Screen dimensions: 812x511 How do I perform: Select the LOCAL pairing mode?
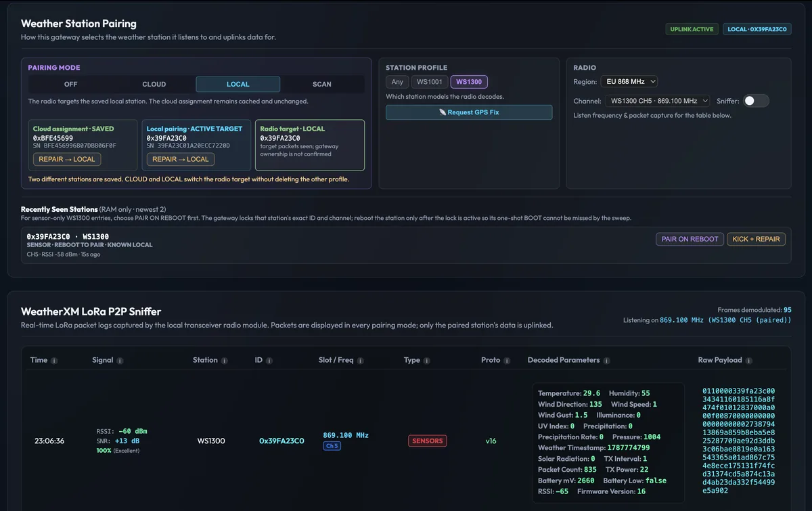click(238, 85)
